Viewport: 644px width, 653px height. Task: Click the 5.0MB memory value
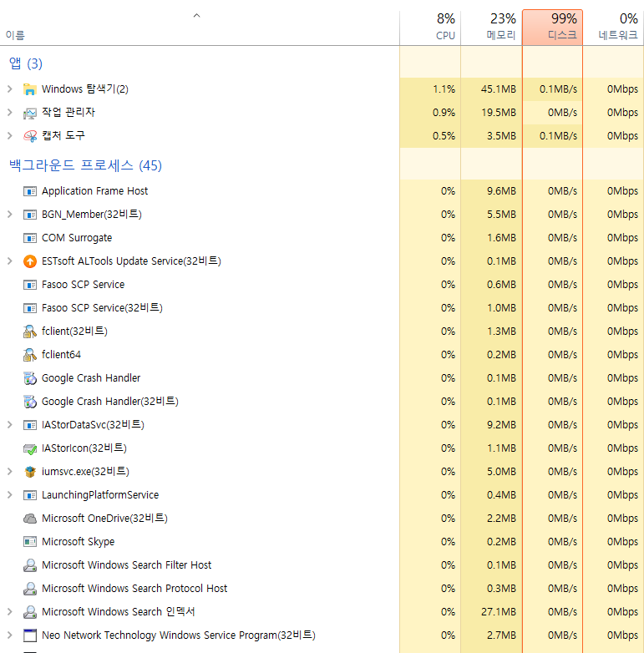tap(501, 472)
